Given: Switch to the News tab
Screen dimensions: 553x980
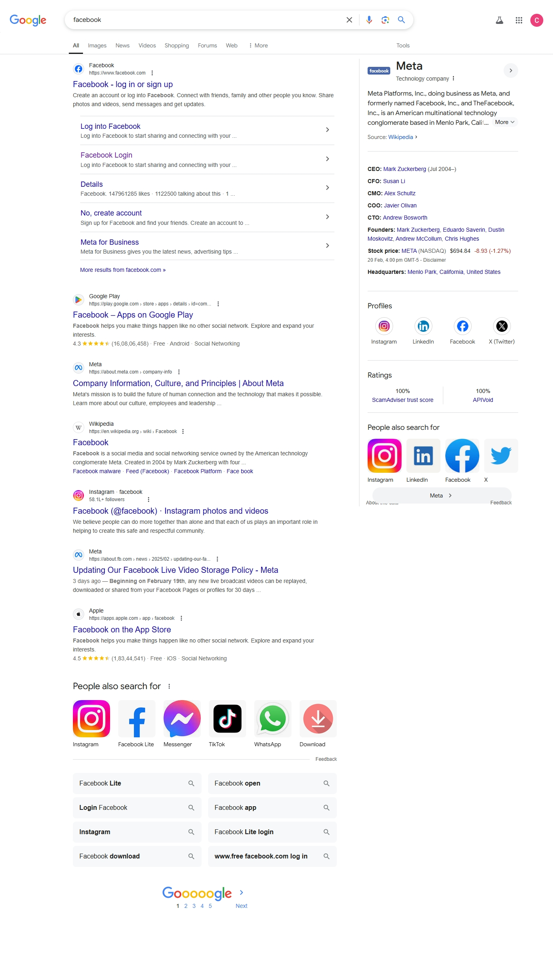Looking at the screenshot, I should [x=122, y=45].
